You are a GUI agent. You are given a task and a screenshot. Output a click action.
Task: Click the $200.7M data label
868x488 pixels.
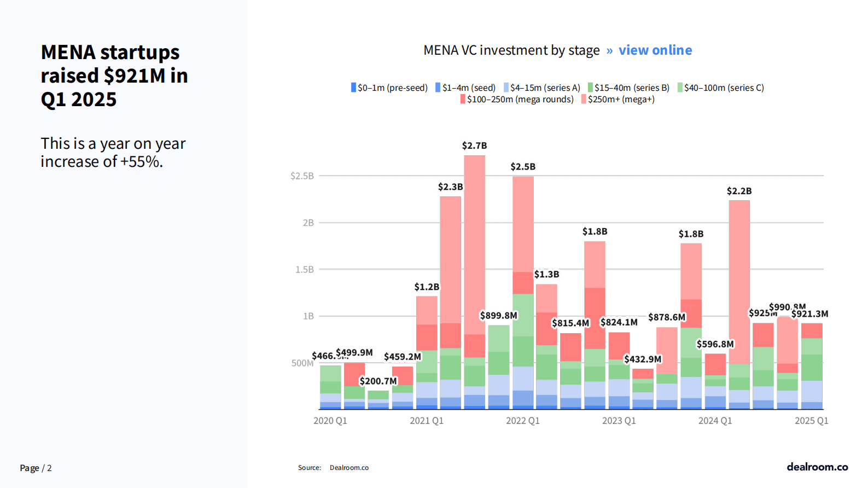pos(378,381)
